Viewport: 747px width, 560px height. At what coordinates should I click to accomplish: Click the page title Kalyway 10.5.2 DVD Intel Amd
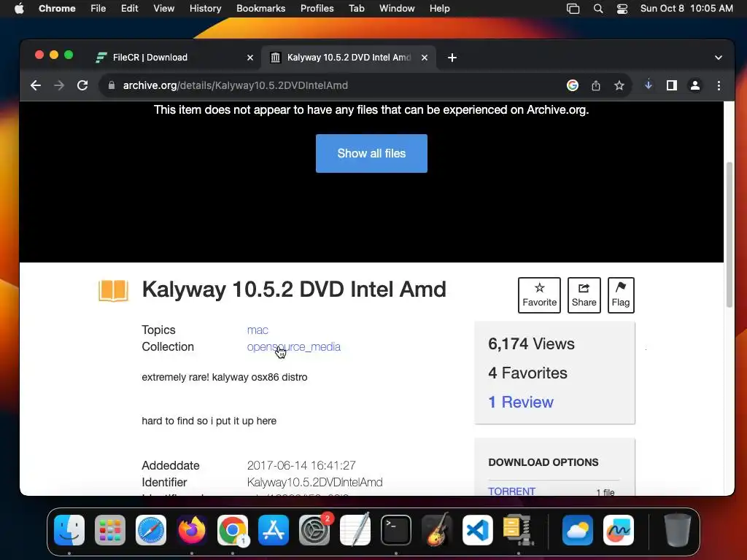click(294, 289)
